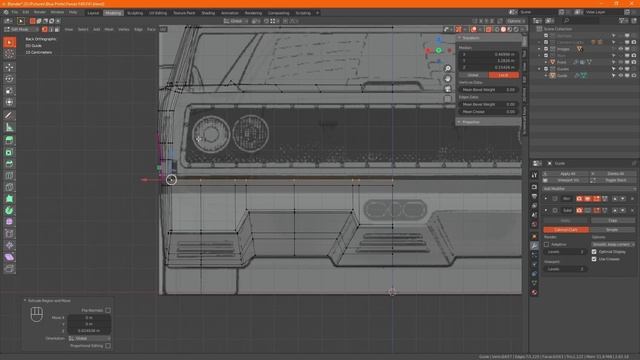Select the Measure tool in left toolbar
This screenshot has width=640, height=360.
9,127
